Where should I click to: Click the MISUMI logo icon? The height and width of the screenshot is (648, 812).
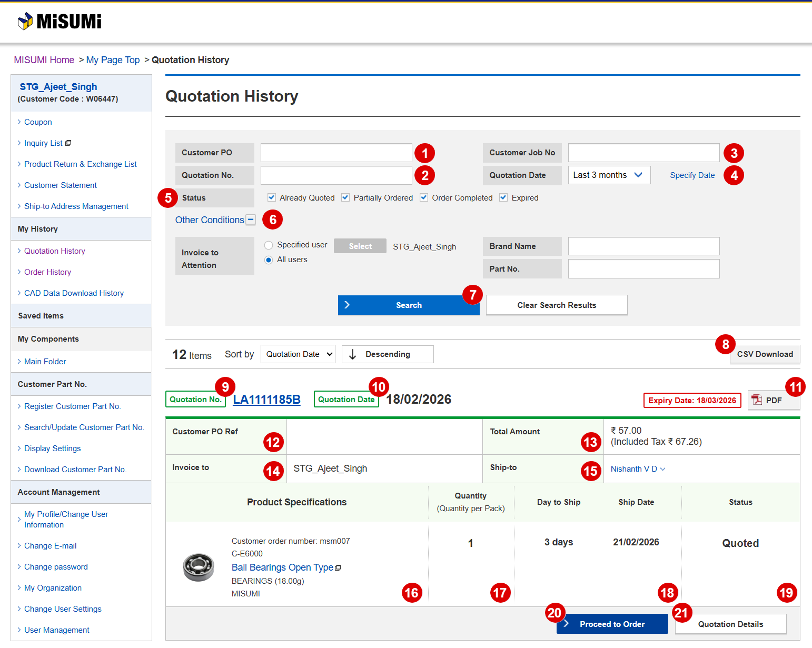click(x=25, y=21)
